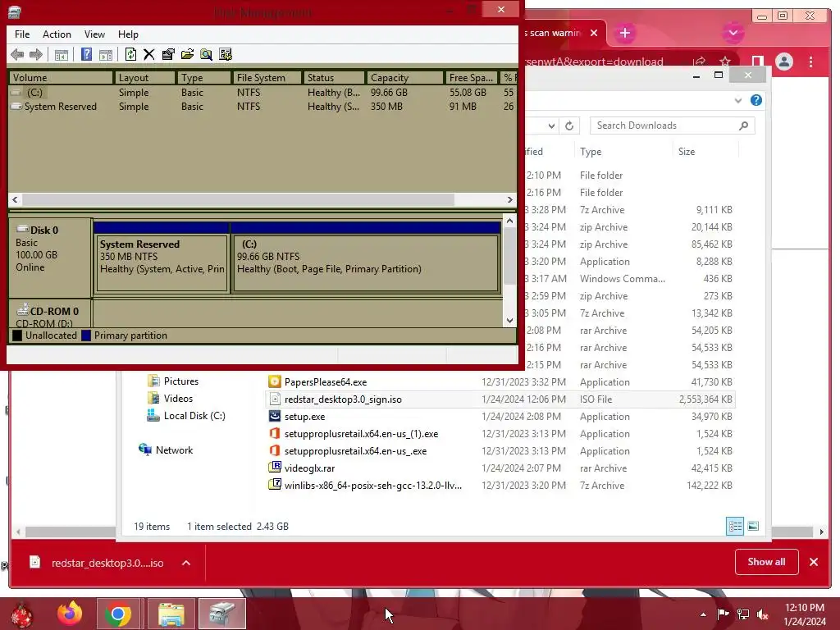Switch Explorer to Details view icon
The width and height of the screenshot is (840, 630).
[x=735, y=526]
